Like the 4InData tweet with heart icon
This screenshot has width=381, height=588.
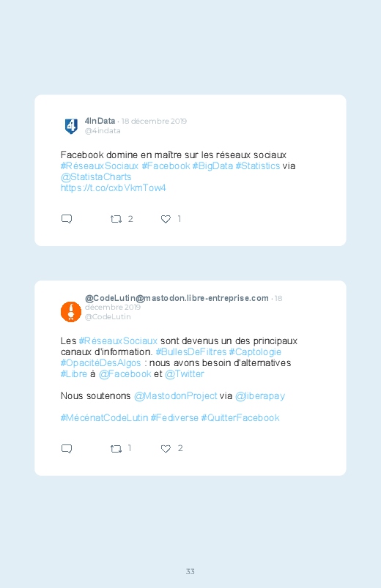pos(166,219)
